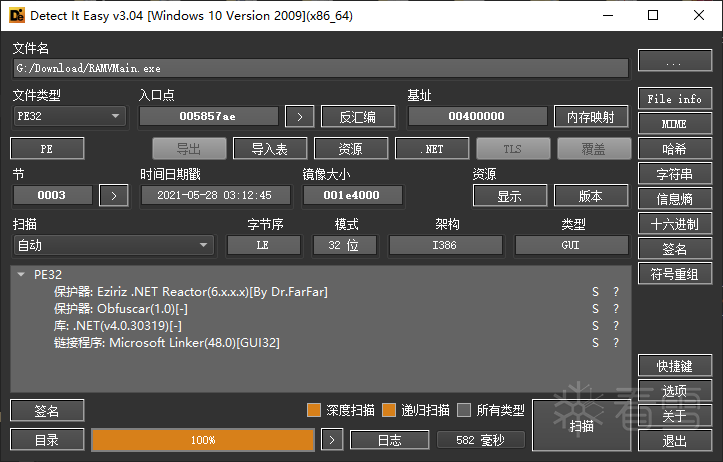
Task: Click ? for Obfuscar(1.0) row
Action: point(616,309)
